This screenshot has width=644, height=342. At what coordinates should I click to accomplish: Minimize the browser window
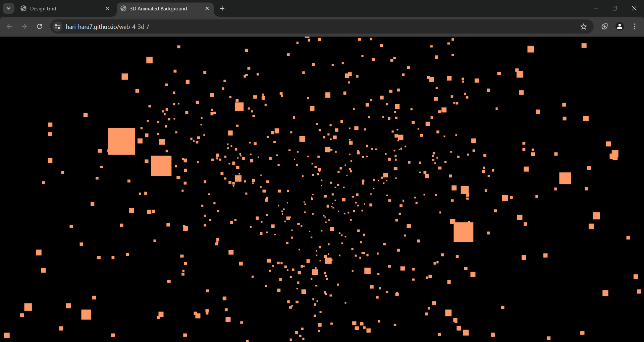(596, 8)
